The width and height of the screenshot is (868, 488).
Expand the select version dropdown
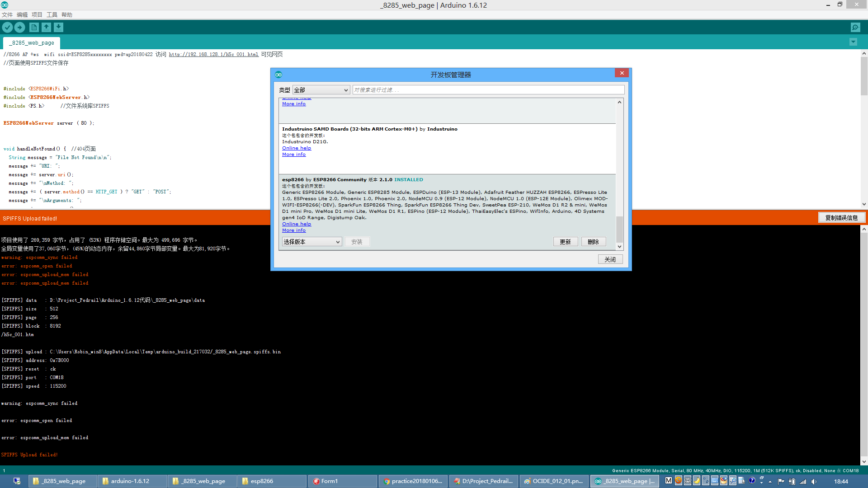click(311, 242)
